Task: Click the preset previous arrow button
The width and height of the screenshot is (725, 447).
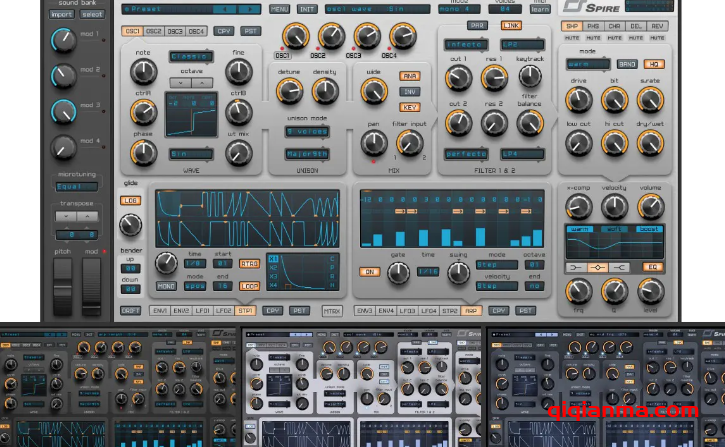Action: [226, 9]
